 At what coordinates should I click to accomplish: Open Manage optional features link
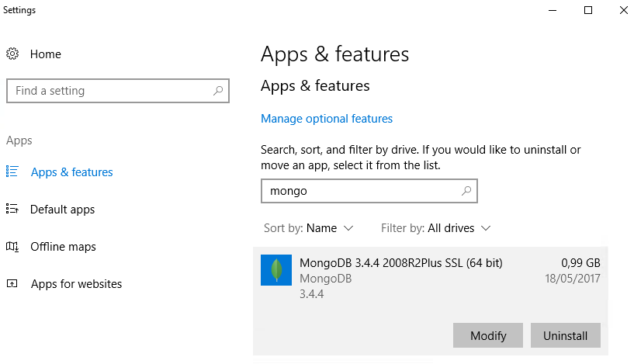(x=326, y=119)
